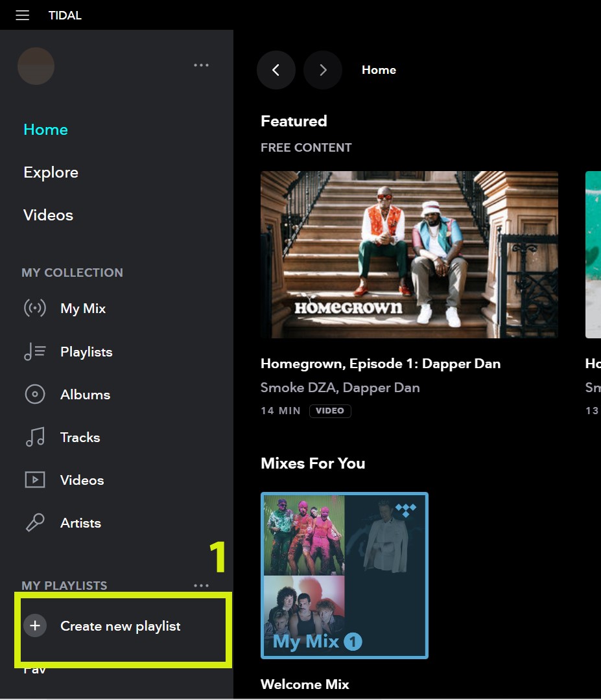Click the Artists microphone icon

point(35,523)
